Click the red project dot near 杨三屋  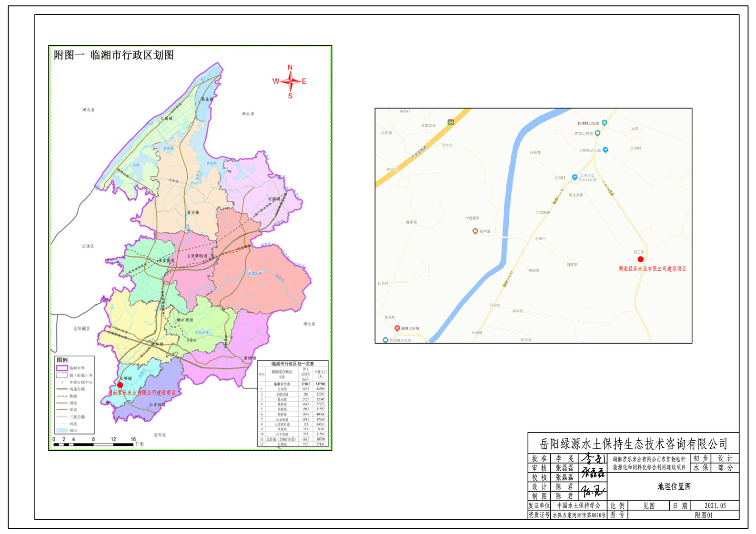tap(641, 259)
